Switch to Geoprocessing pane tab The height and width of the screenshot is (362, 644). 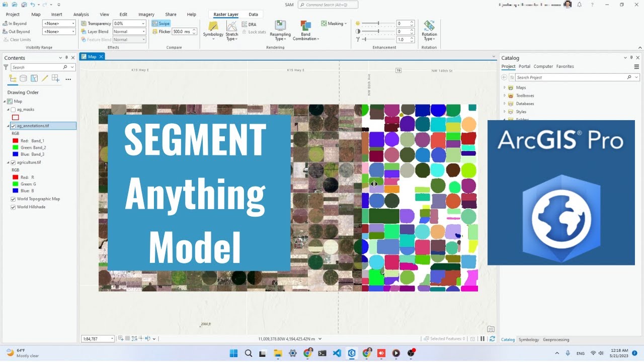[x=556, y=340]
